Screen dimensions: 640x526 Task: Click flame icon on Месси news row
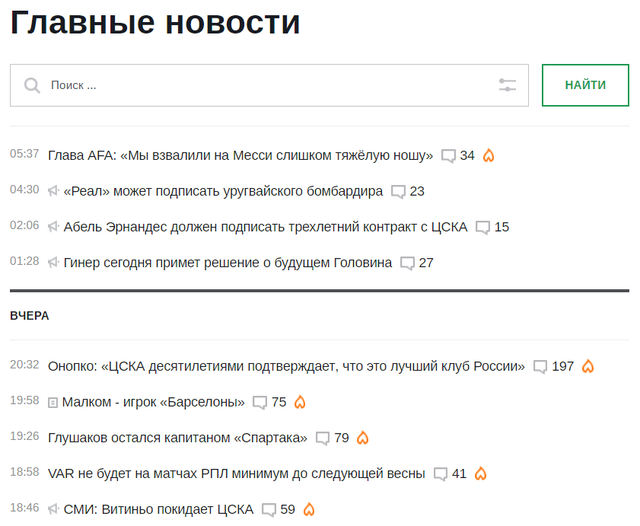click(489, 155)
